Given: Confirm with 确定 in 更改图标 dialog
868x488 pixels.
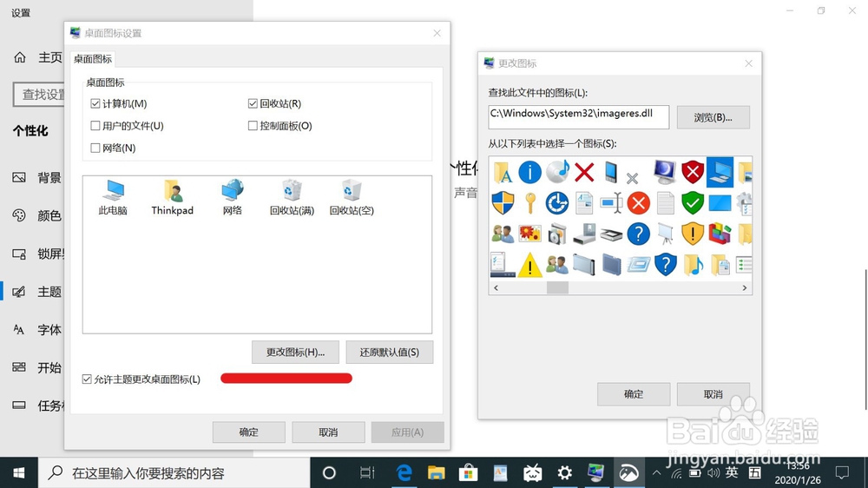Looking at the screenshot, I should tap(634, 394).
